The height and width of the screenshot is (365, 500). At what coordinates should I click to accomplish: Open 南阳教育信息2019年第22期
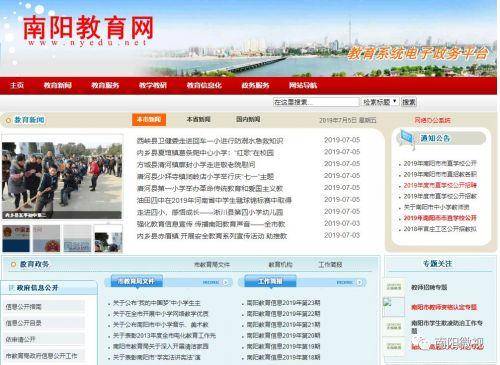283,314
